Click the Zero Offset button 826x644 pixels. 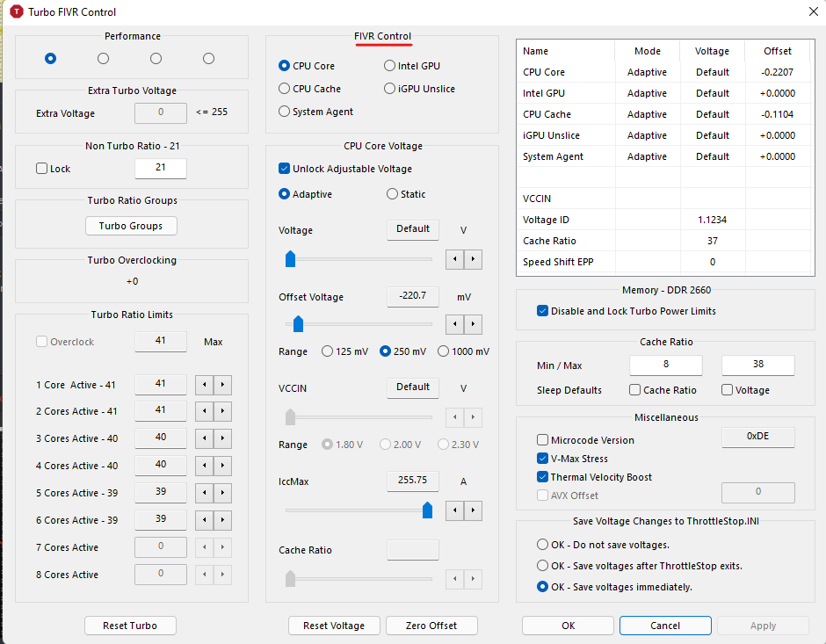tap(431, 626)
